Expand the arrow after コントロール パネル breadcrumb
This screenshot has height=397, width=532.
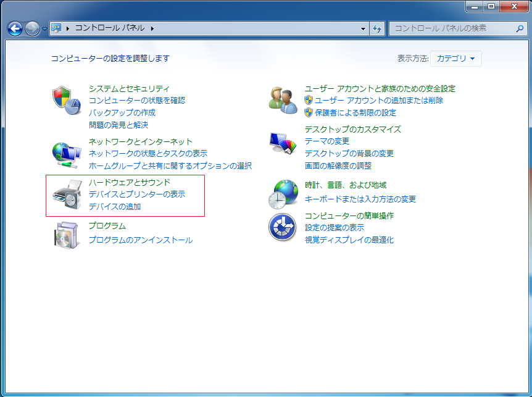click(152, 28)
